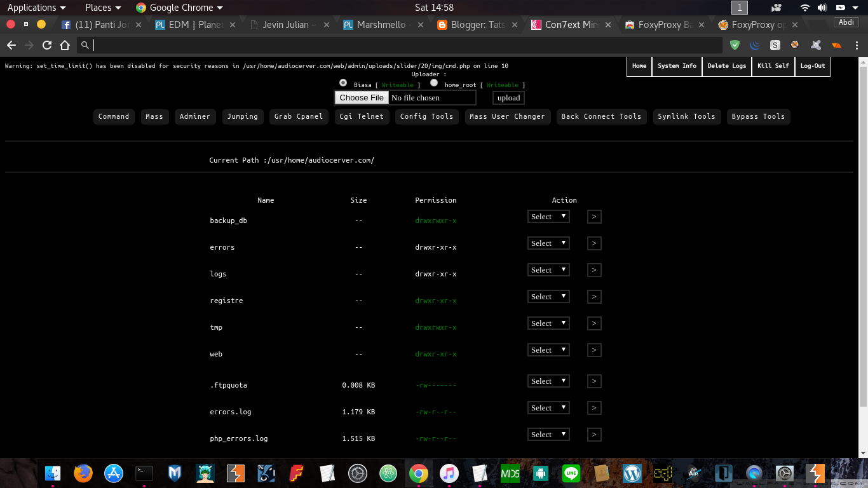Open Symlink Tools
The image size is (868, 488).
pos(687,117)
